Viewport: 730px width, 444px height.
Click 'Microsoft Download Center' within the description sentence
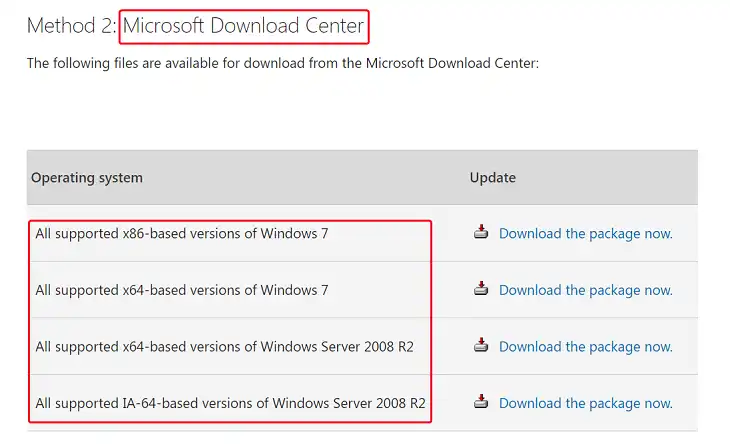click(x=451, y=63)
